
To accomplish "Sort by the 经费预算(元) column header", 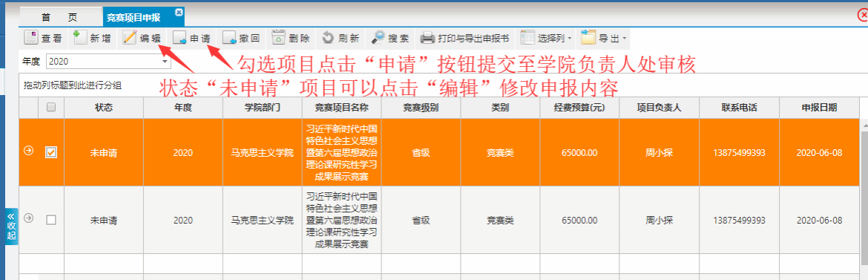I will click(579, 108).
